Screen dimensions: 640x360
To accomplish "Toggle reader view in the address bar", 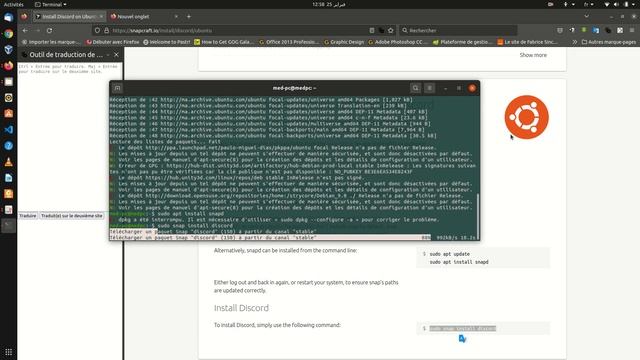I will [x=372, y=31].
